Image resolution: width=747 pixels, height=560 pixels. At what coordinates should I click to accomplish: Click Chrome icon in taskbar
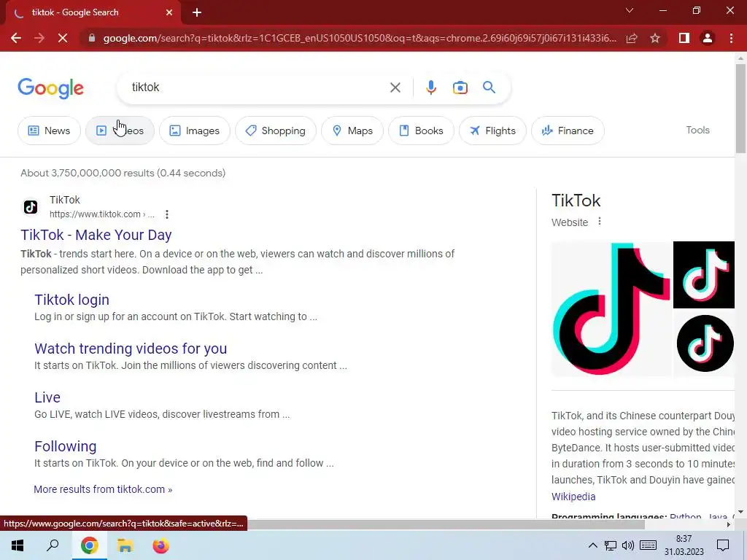coord(89,545)
